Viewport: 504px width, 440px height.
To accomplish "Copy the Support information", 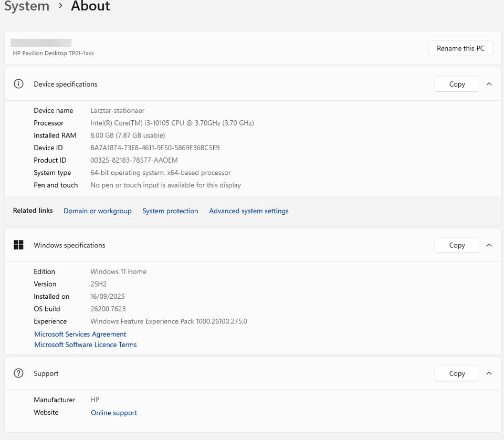I will click(456, 373).
